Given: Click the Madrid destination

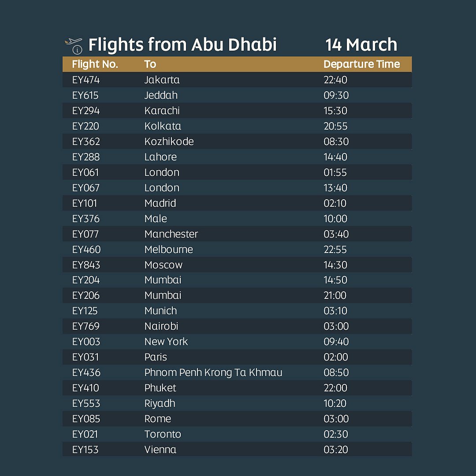Looking at the screenshot, I should 160,203.
